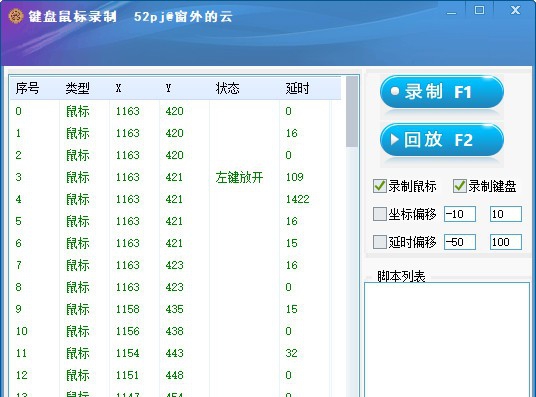The width and height of the screenshot is (536, 397).
Task: Select row 12 with X value 1151
Action: pos(175,375)
